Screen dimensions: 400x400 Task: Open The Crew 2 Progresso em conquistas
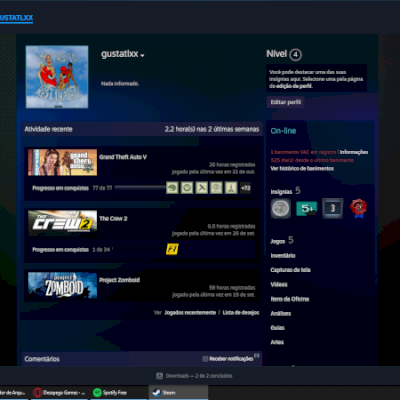point(60,249)
